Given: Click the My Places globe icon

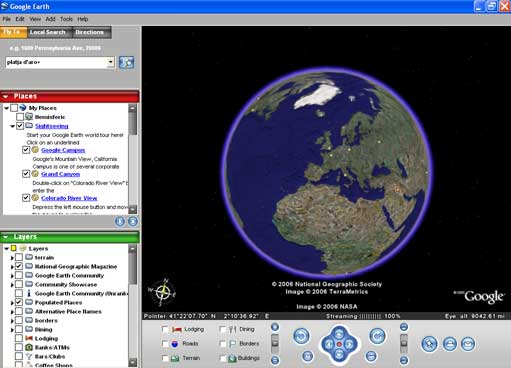Looking at the screenshot, I should click(23, 108).
